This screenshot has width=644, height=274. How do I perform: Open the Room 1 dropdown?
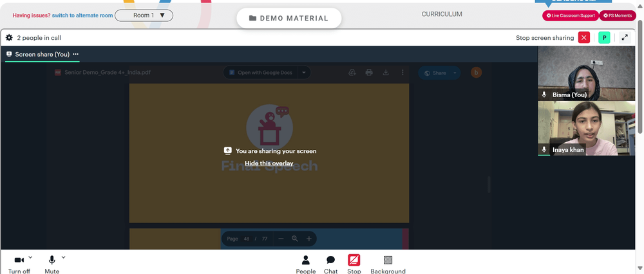[x=144, y=15]
